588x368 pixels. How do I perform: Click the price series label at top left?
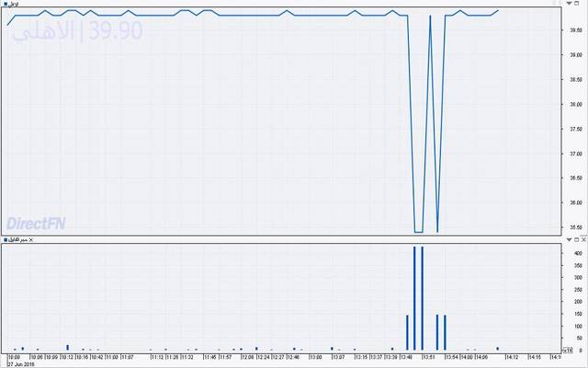14,4
